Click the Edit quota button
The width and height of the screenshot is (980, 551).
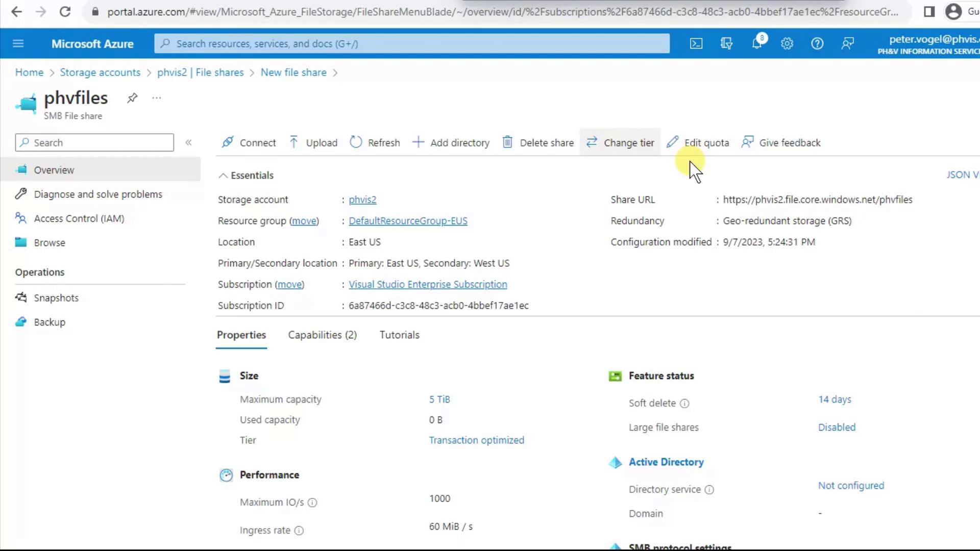698,143
